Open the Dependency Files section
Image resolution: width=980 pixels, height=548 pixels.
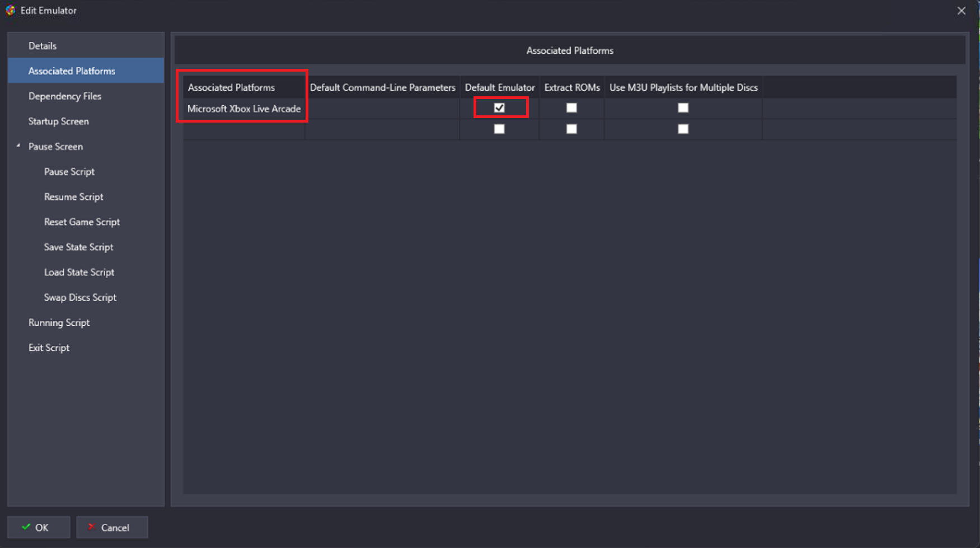click(86, 96)
